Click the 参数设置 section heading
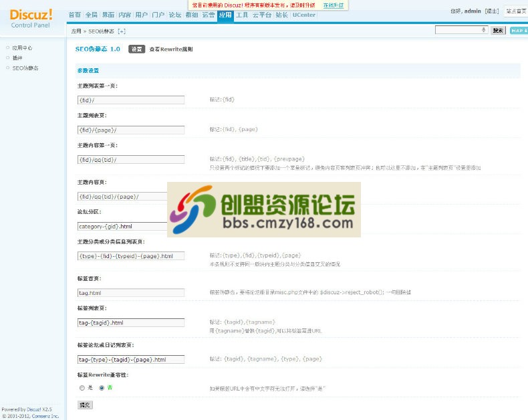Viewport: 528px width, 420px height. (x=88, y=71)
